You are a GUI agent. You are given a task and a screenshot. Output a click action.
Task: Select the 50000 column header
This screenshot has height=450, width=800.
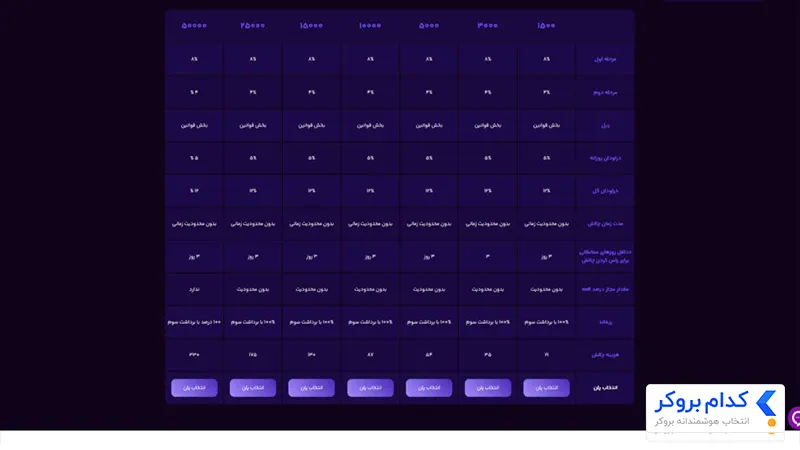[194, 26]
